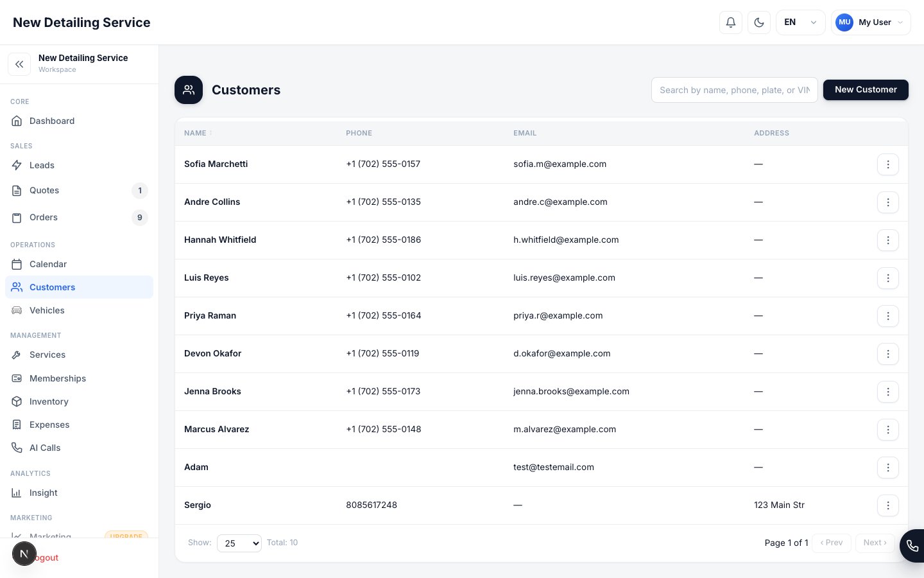Click the Dashboard home icon
This screenshot has height=578, width=924.
(x=17, y=121)
